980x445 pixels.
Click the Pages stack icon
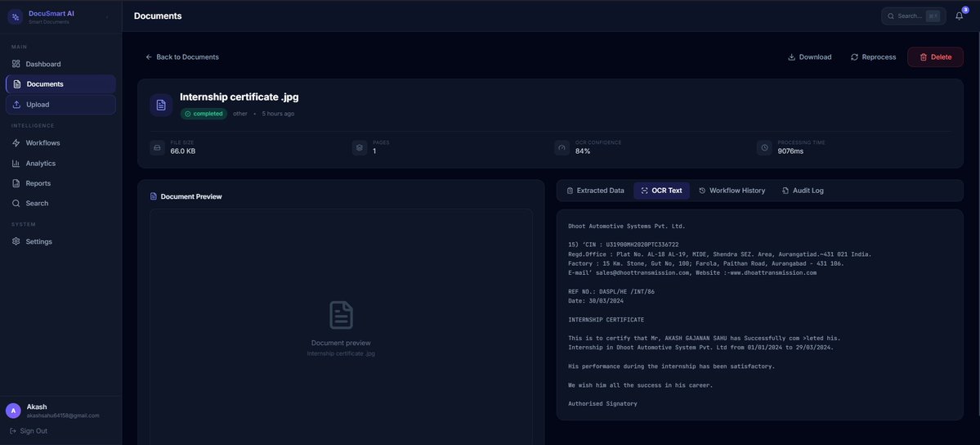[360, 148]
